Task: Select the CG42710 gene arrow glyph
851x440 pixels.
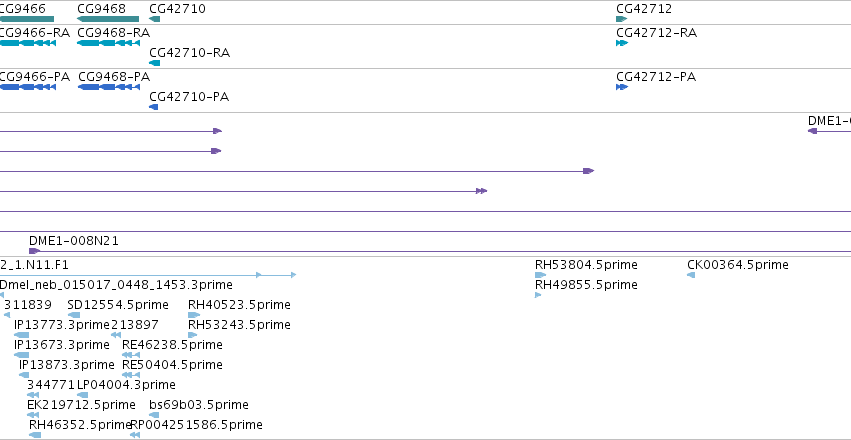Action: point(154,19)
